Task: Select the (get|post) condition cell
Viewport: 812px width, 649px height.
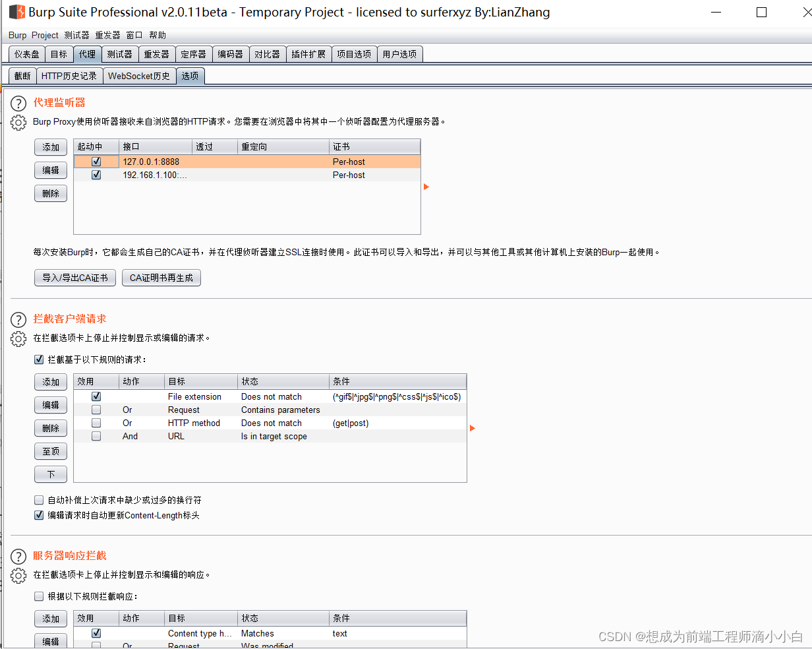Action: [x=397, y=423]
